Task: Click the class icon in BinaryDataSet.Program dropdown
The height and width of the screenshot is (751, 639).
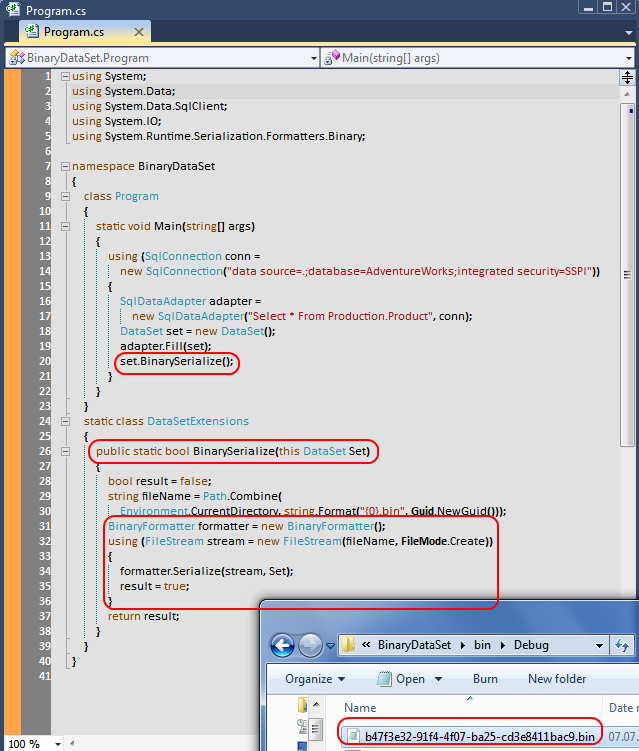Action: (17, 58)
